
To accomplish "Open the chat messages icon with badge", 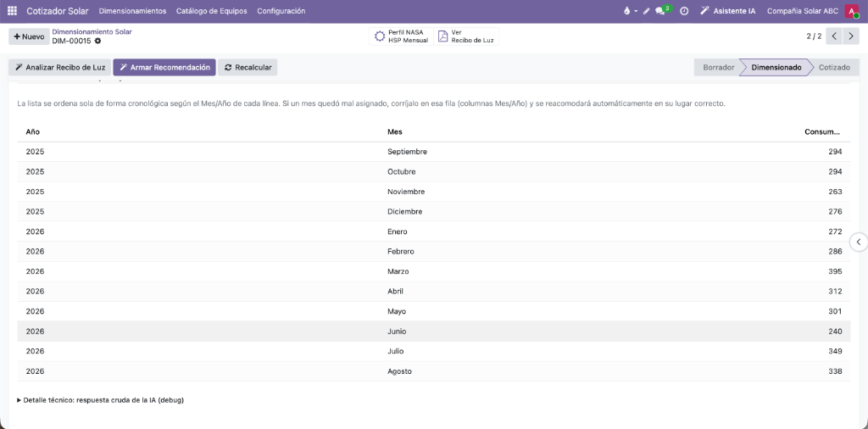I will tap(661, 10).
